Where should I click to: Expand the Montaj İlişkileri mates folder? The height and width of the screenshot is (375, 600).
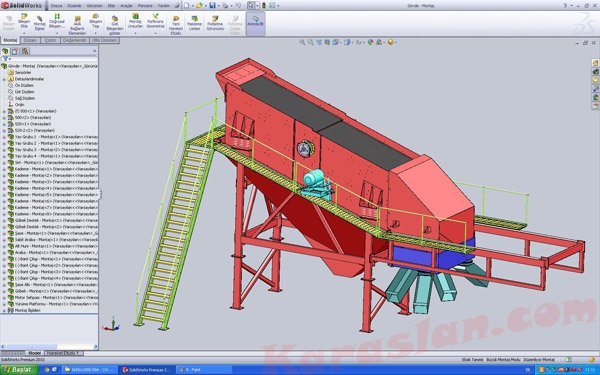(x=4, y=310)
